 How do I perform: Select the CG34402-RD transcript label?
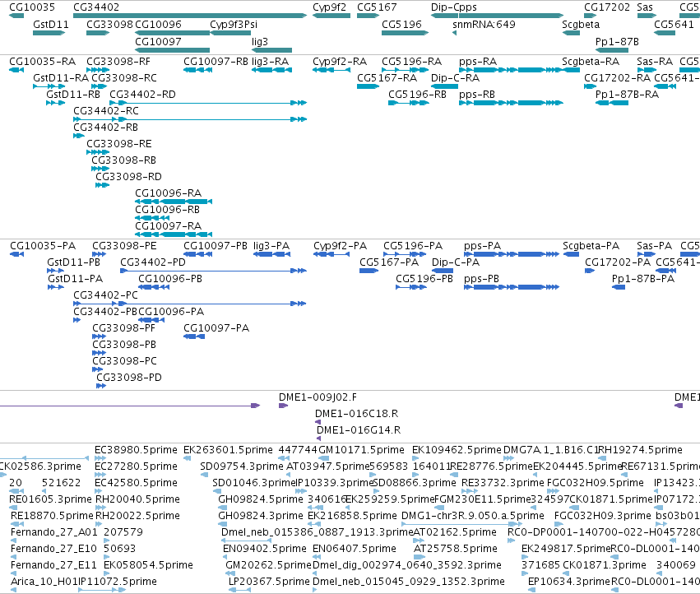pos(142,95)
